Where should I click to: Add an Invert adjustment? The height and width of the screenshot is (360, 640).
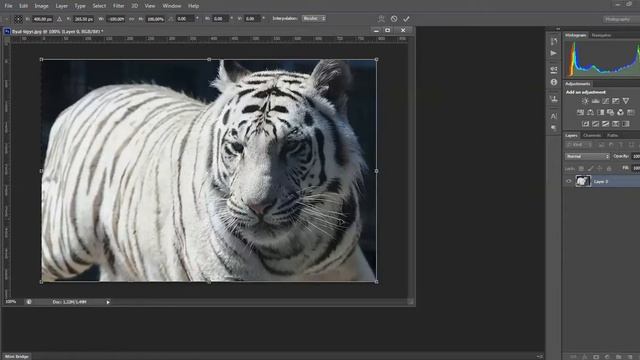coord(585,124)
